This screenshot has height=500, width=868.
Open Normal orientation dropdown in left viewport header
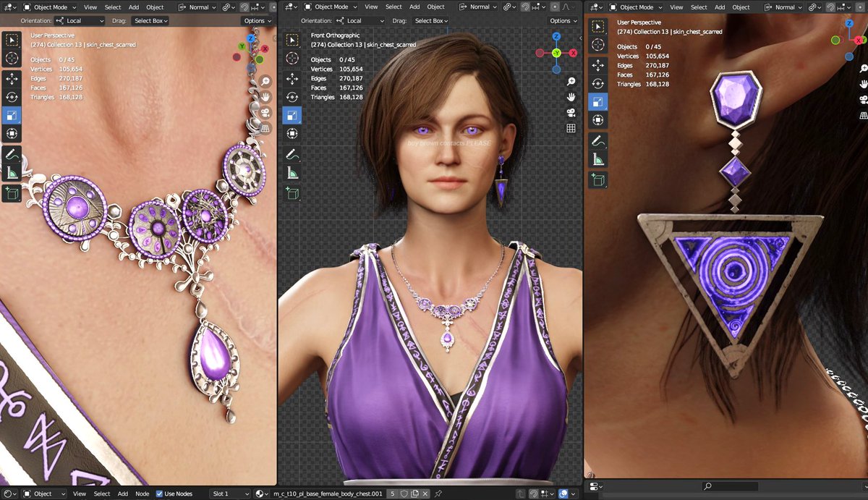(196, 7)
